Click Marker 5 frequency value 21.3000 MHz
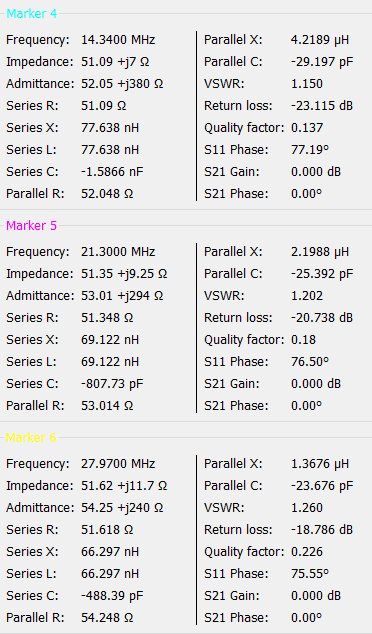Viewport: 372px width, 634px height. point(118,251)
